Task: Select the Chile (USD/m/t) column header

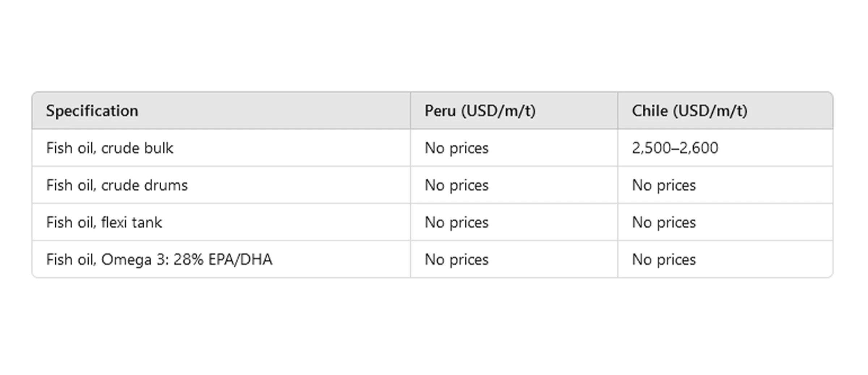Action: click(689, 111)
